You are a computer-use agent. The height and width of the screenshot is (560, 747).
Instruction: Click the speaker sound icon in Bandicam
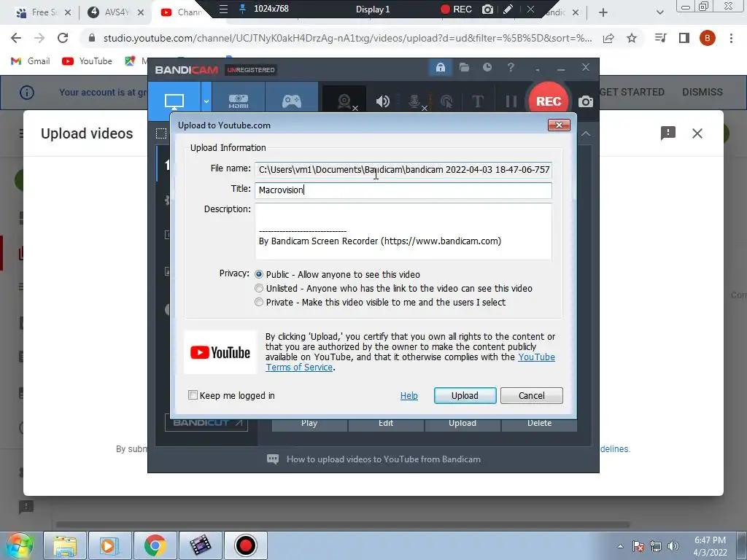point(382,101)
